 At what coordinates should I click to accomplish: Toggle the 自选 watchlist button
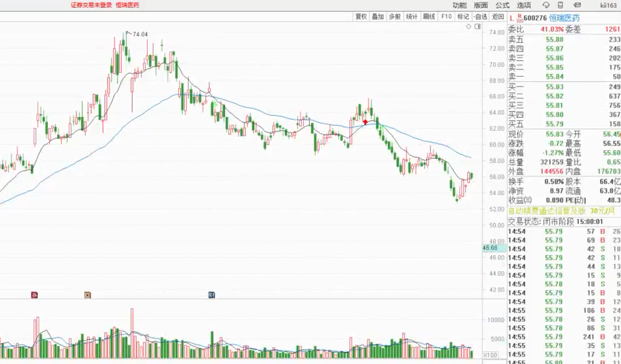click(x=480, y=16)
